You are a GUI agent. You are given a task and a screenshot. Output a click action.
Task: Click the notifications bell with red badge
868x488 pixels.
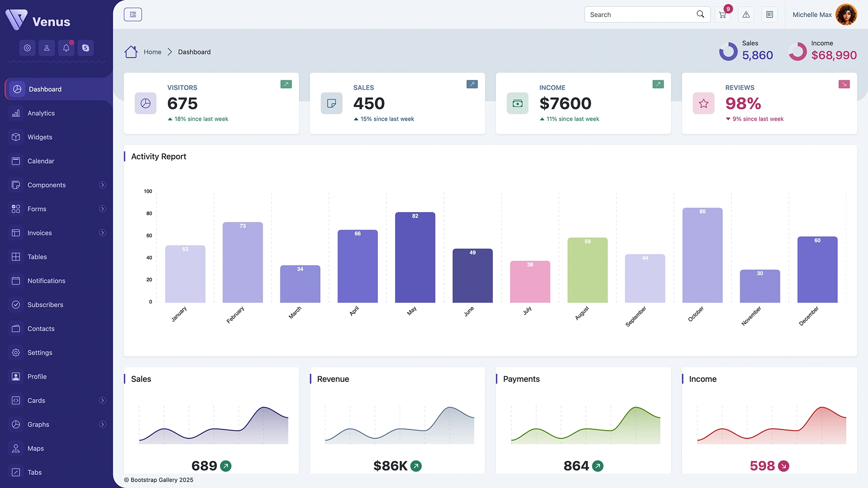coord(66,47)
